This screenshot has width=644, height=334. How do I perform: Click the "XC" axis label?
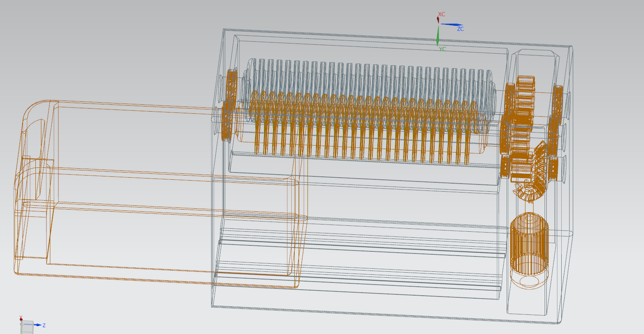(x=441, y=14)
